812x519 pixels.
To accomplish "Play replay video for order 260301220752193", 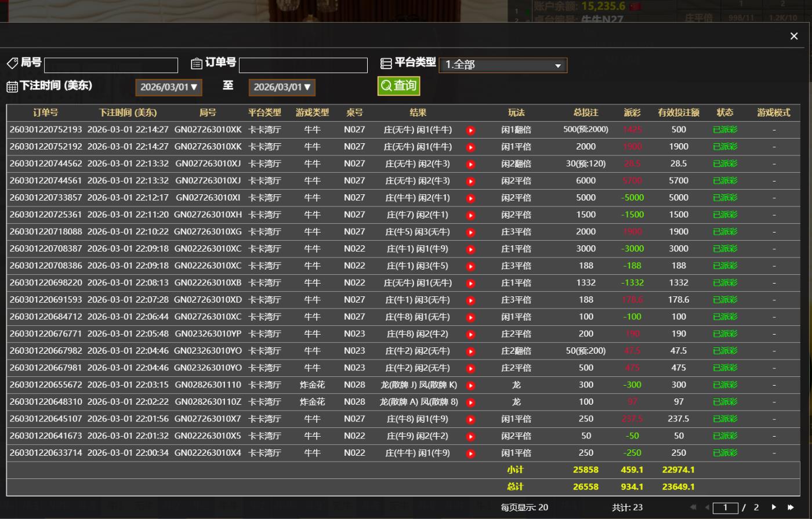I will coord(470,130).
